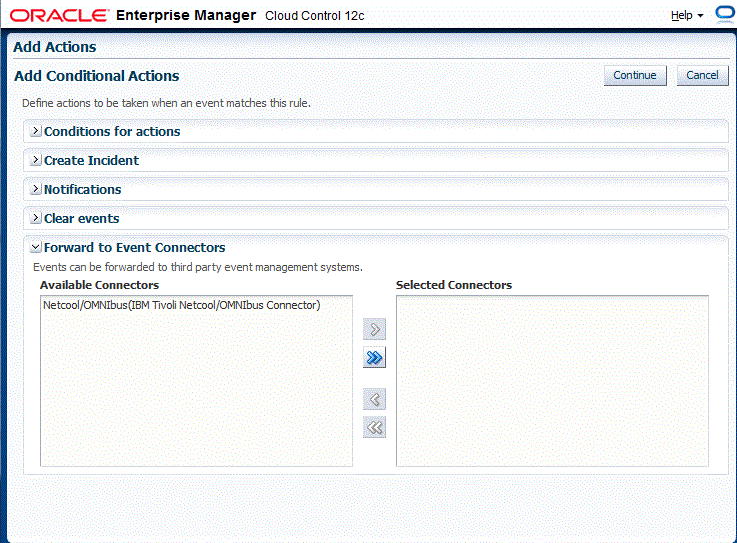737x543 pixels.
Task: Click the Add Conditional Actions heading
Action: [97, 76]
